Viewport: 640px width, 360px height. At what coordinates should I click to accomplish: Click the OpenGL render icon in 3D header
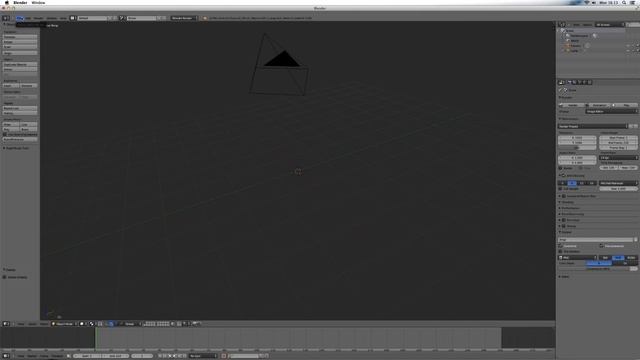click(x=195, y=324)
